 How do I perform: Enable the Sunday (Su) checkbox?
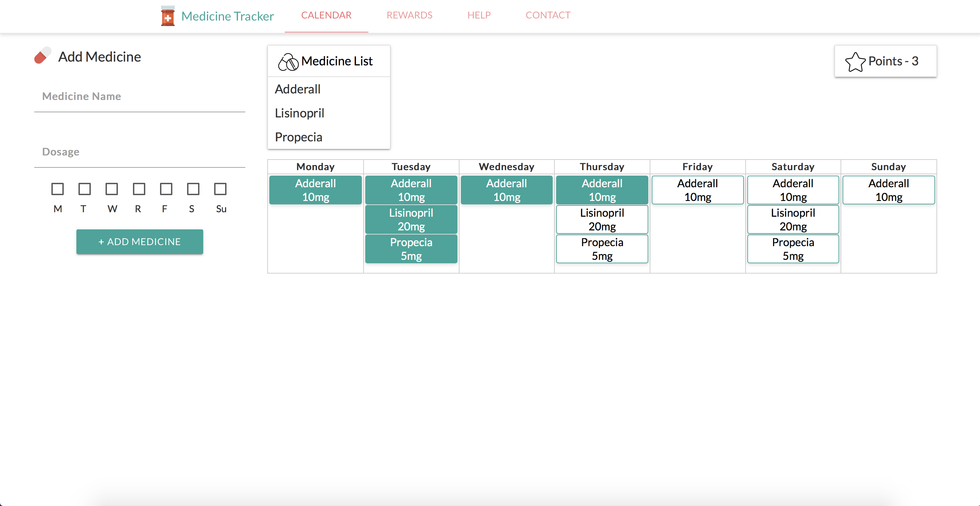220,189
